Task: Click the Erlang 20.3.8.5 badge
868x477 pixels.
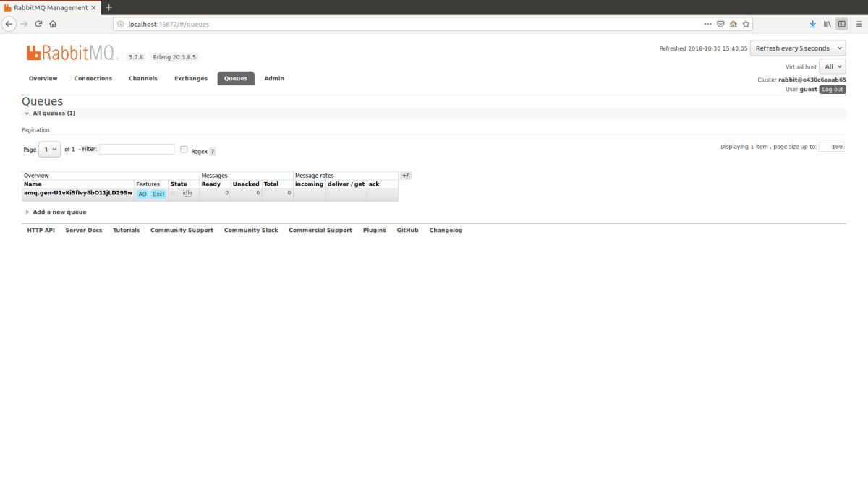Action: tap(174, 57)
